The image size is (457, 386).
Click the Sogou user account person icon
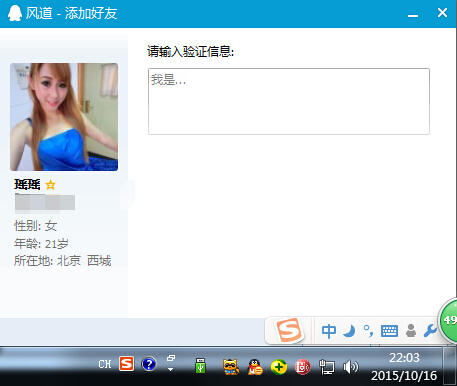[411, 331]
